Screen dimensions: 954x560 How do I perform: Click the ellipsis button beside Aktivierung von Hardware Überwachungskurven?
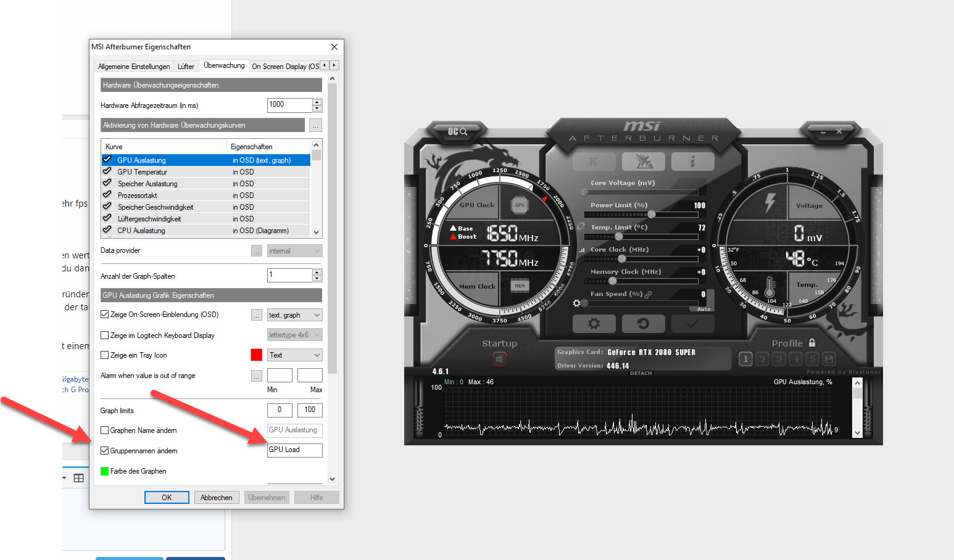(315, 125)
